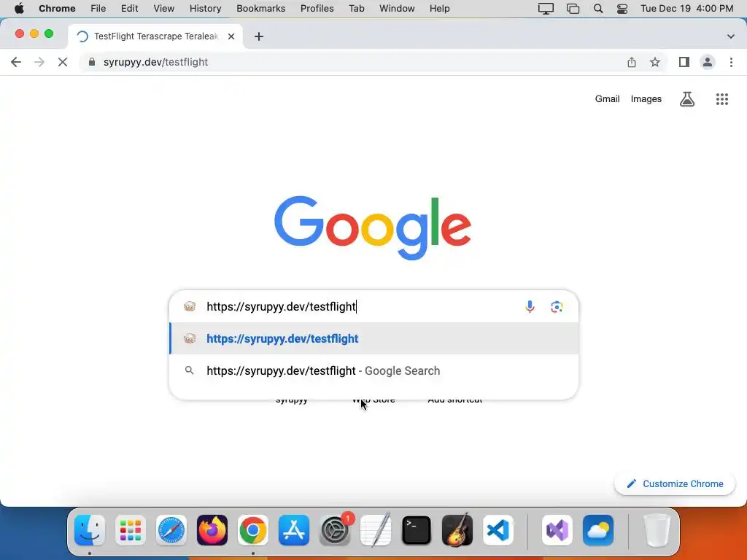Launch Terminal from the Dock
The image size is (747, 560).
[x=417, y=530]
